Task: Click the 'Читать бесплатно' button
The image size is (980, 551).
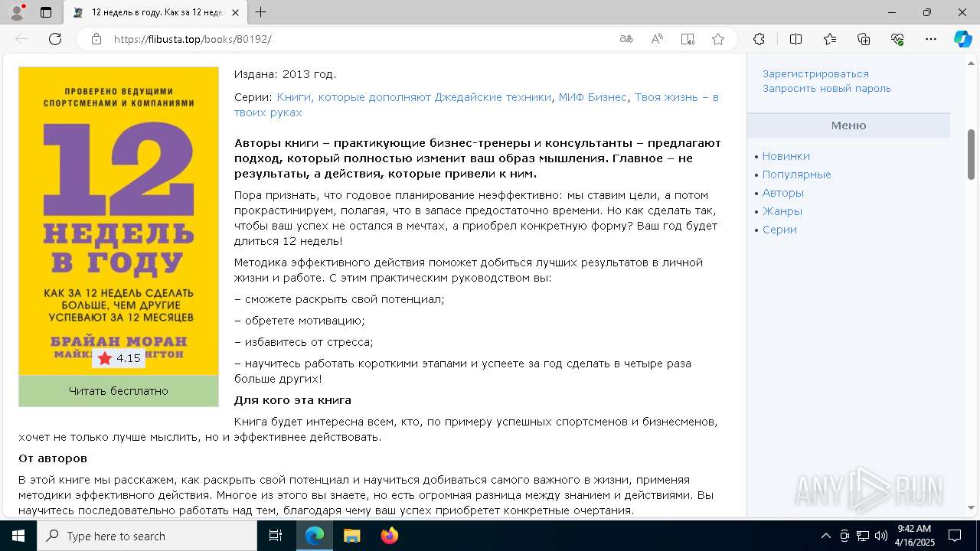Action: [119, 391]
